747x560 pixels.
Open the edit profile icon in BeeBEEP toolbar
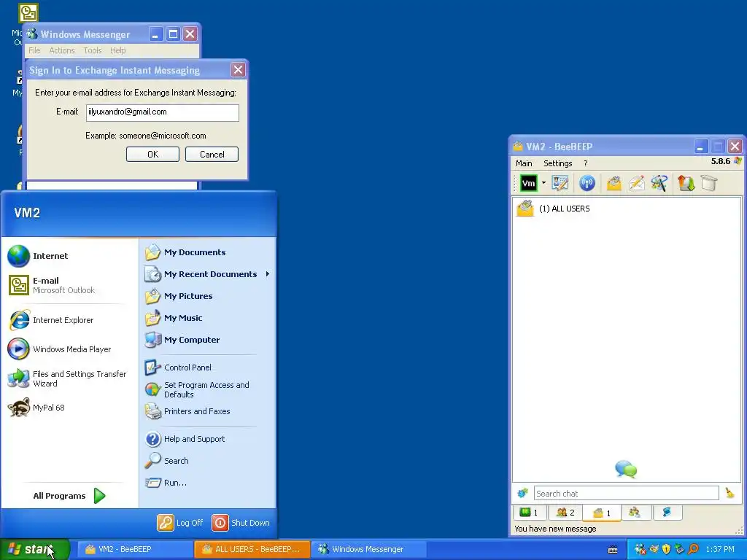[560, 183]
